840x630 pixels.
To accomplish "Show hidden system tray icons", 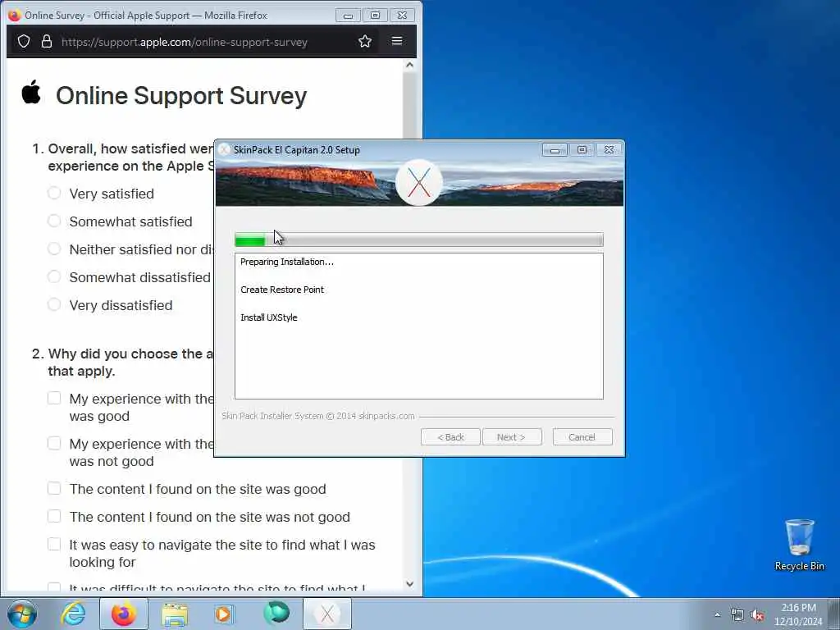I will 717,615.
